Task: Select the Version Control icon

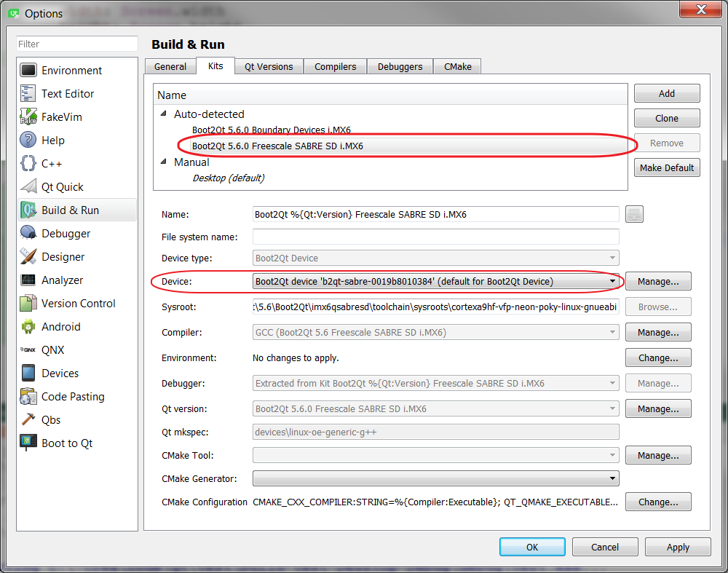Action: (28, 303)
